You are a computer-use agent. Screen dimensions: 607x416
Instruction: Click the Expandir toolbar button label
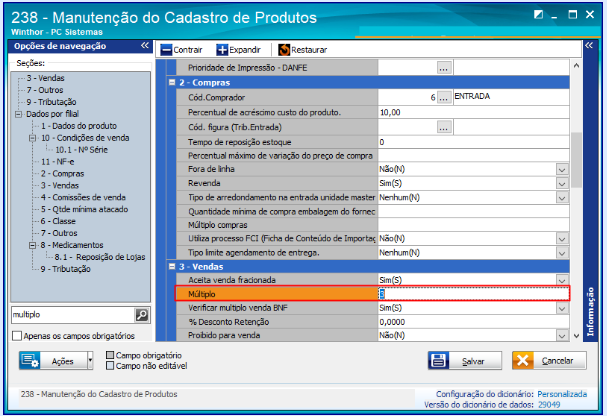[245, 50]
